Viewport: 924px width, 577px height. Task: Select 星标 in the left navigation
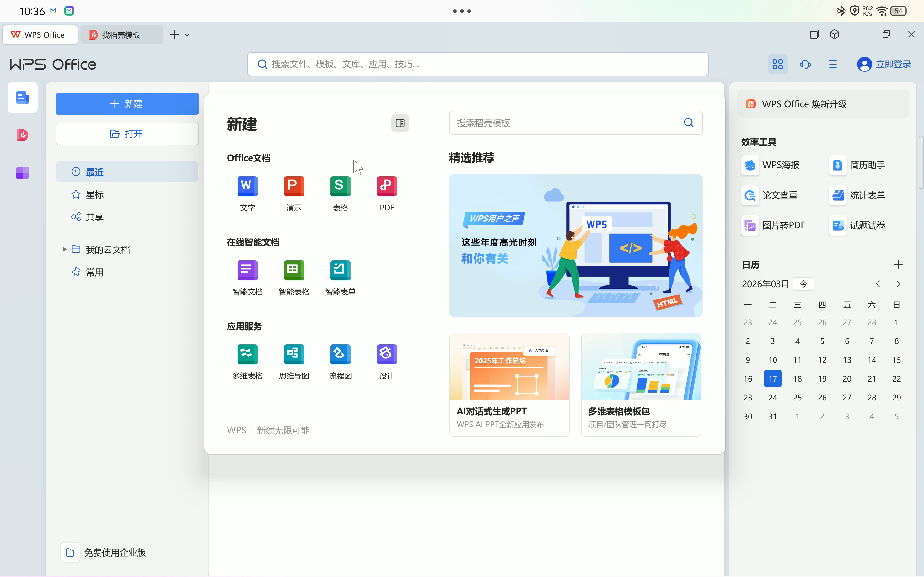point(94,195)
